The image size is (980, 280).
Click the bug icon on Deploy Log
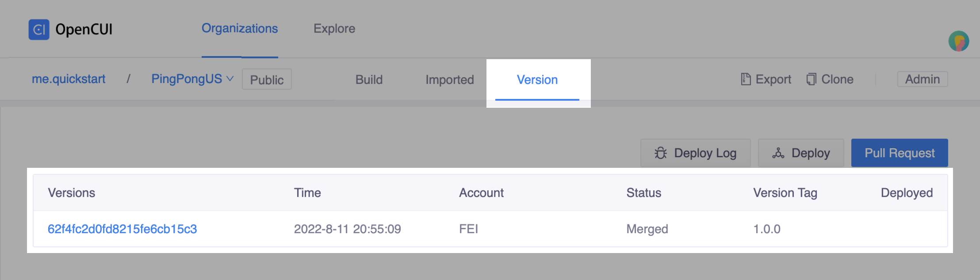(x=660, y=153)
